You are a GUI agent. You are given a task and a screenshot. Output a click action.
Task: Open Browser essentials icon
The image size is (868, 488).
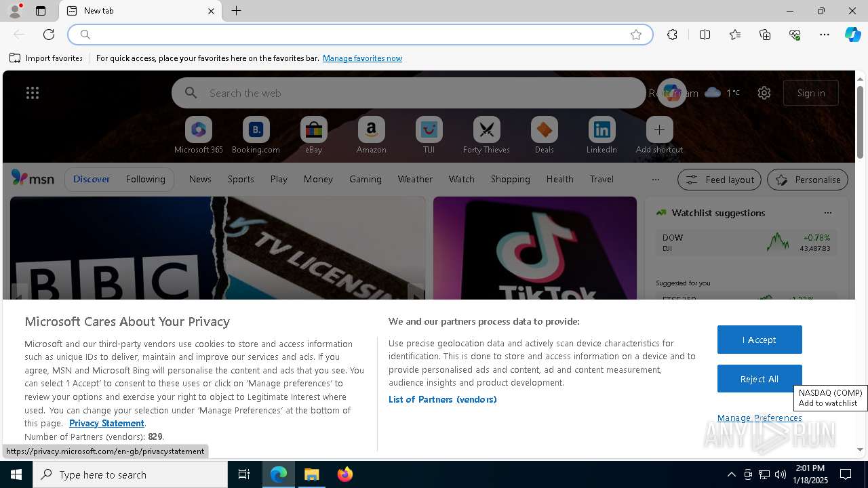(x=795, y=35)
